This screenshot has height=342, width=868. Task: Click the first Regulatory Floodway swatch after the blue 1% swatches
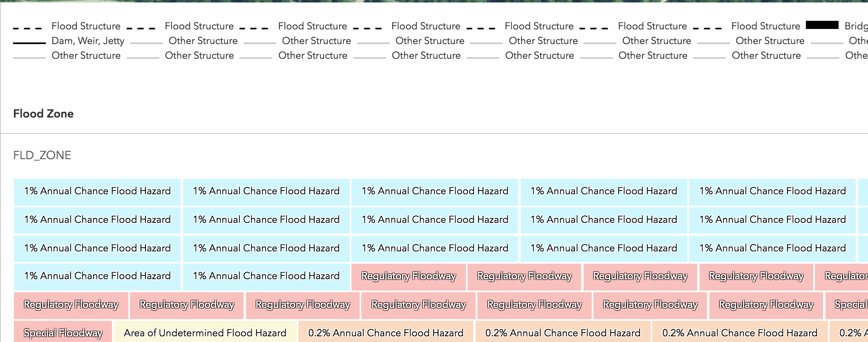pyautogui.click(x=408, y=276)
